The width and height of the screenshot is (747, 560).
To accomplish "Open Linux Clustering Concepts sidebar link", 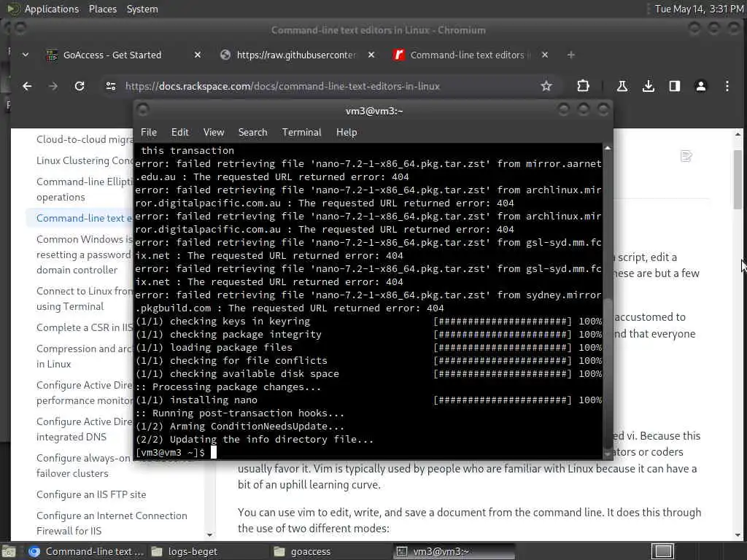I will (x=85, y=160).
